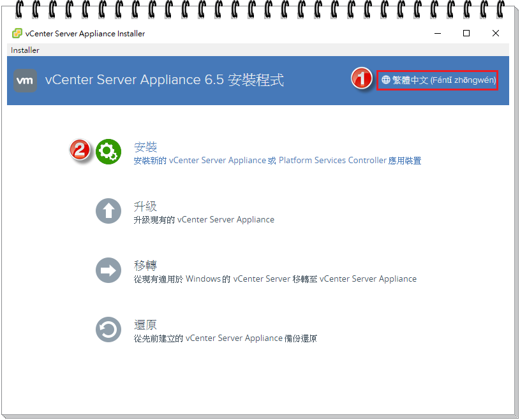520x420 pixels.
Task: Open the 繁體中文 language dropdown
Action: tap(438, 80)
